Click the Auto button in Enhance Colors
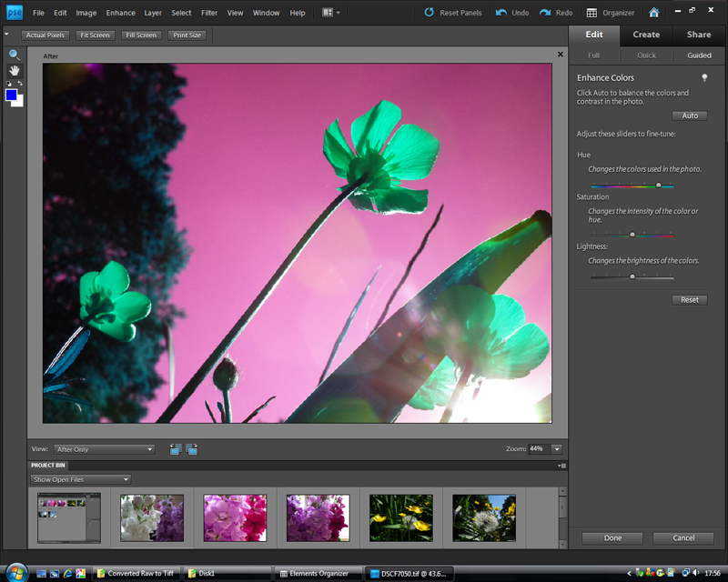 click(690, 115)
